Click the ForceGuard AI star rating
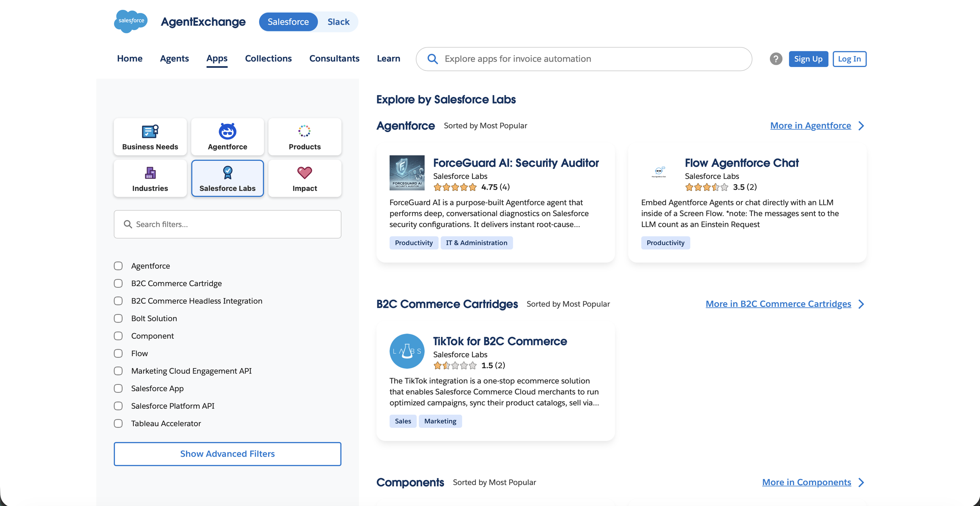 coord(455,187)
